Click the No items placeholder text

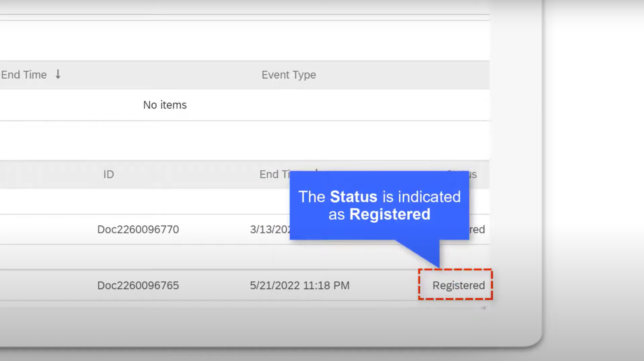(x=165, y=105)
